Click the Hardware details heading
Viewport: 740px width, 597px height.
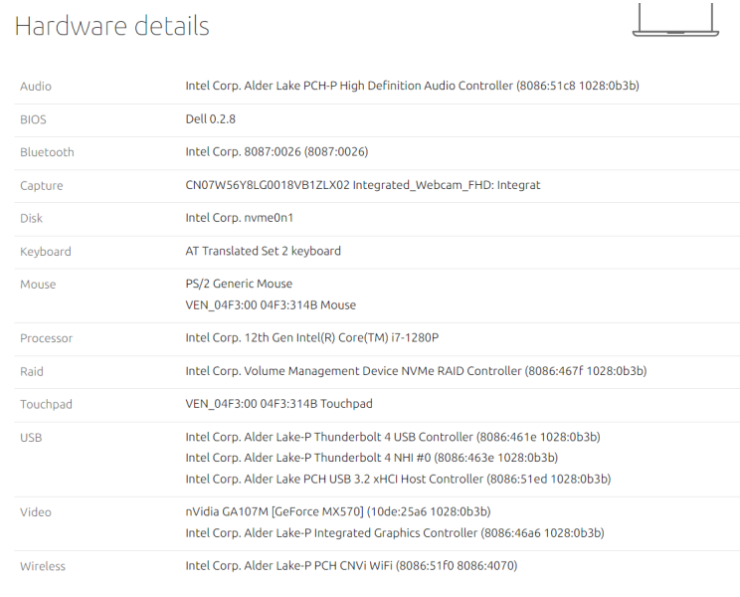click(112, 27)
